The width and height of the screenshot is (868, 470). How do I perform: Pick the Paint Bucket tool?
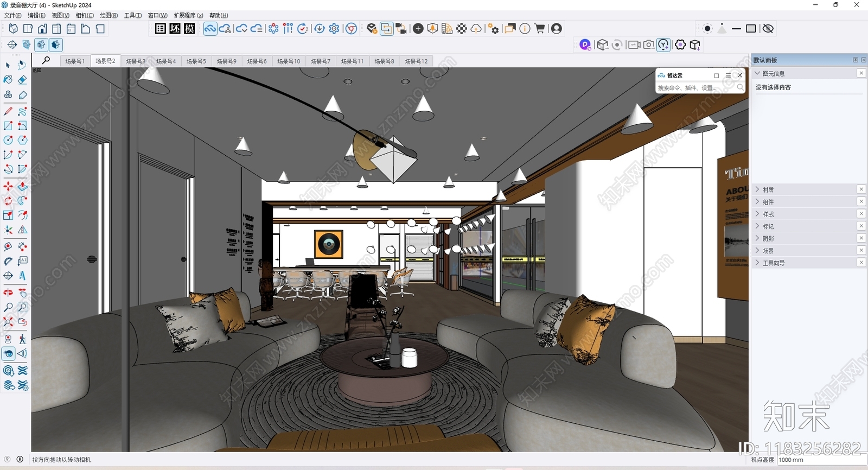[8, 80]
